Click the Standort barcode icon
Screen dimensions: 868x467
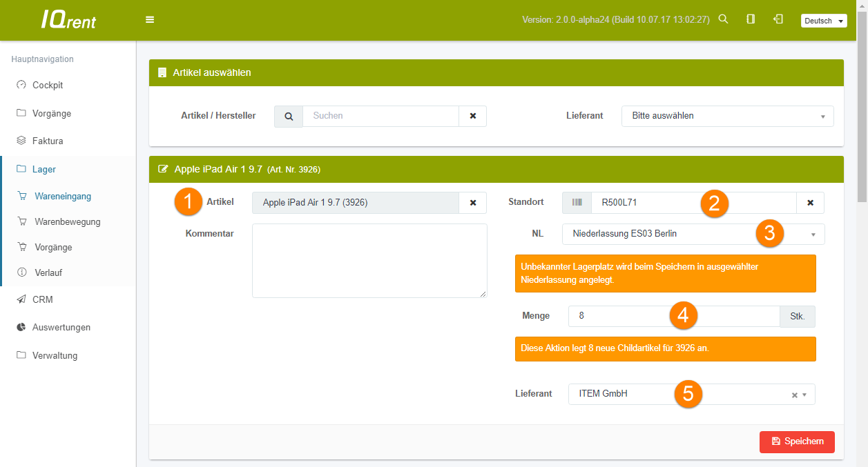click(577, 203)
